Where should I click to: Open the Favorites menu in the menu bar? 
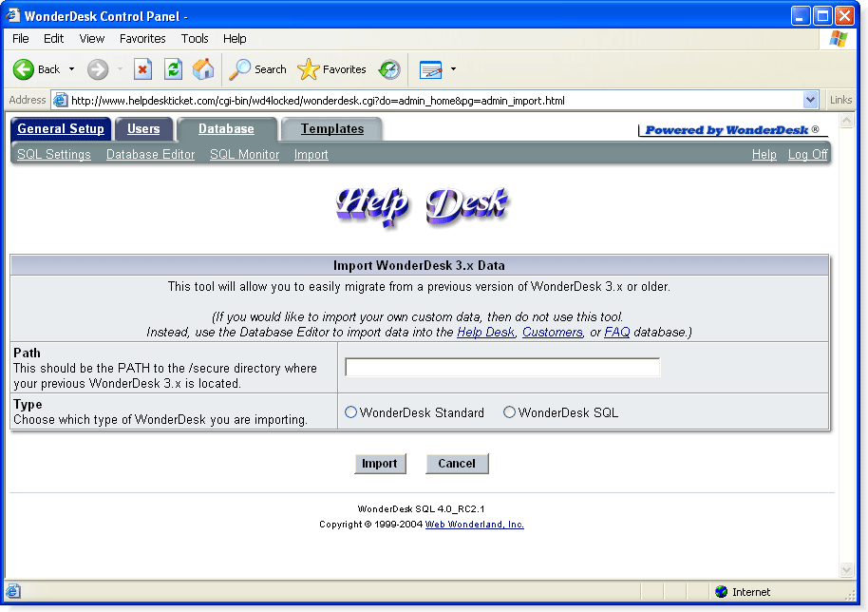(142, 39)
